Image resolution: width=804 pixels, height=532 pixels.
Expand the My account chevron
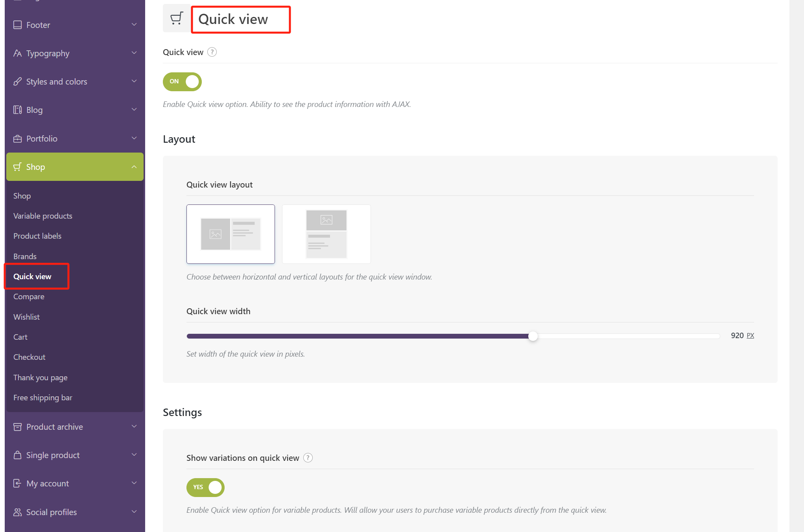[x=134, y=483]
